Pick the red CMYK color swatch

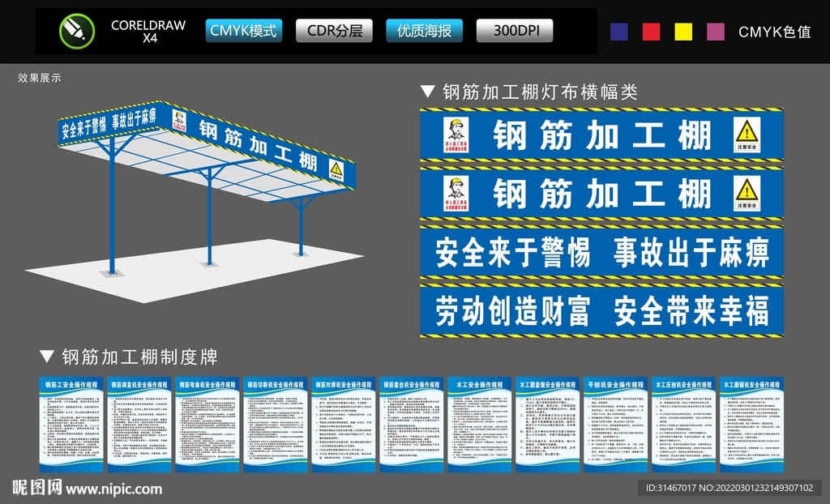pyautogui.click(x=651, y=32)
